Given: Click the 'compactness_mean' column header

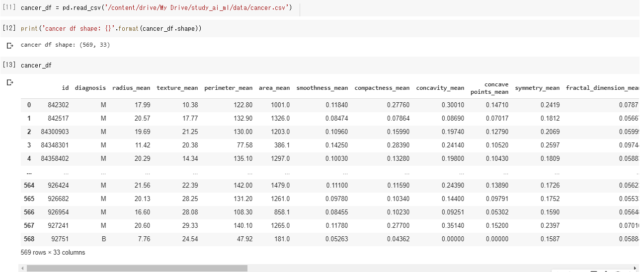Looking at the screenshot, I should [382, 88].
